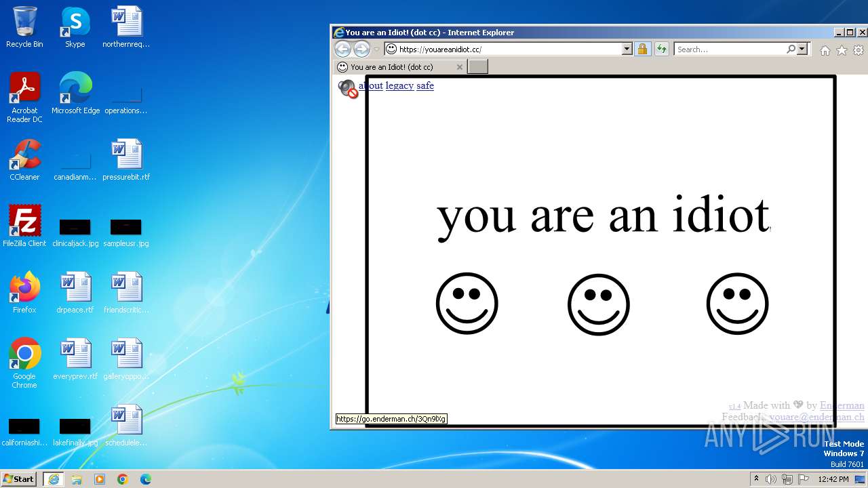Viewport: 868px width, 488px height.
Task: Click the Search input field
Action: (x=730, y=49)
